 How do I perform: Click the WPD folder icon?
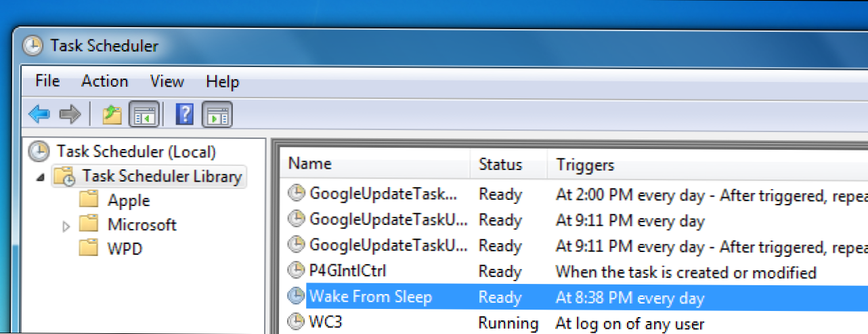(89, 248)
